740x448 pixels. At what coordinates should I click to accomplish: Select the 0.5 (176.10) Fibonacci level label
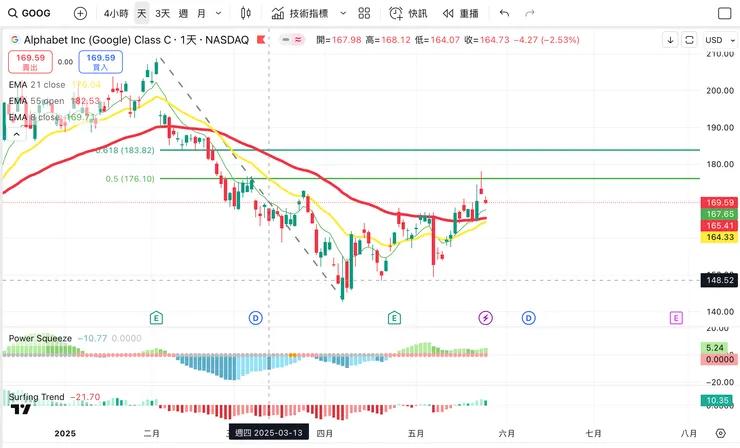click(130, 179)
